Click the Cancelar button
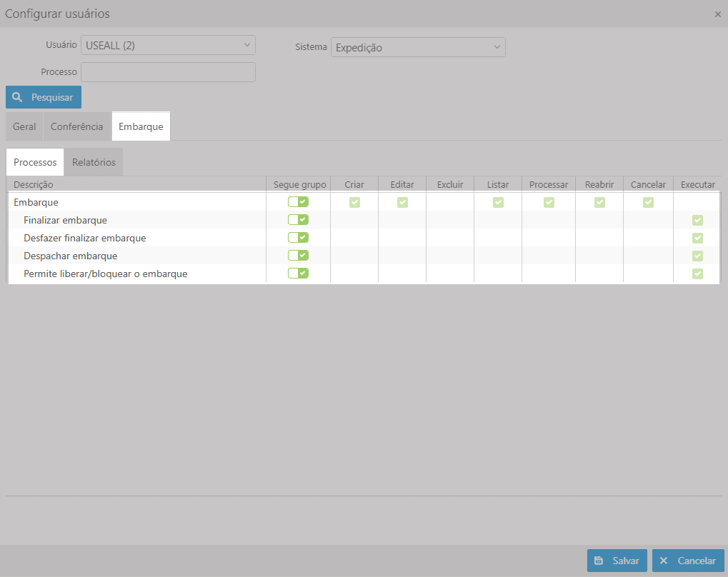The width and height of the screenshot is (728, 577). click(688, 561)
